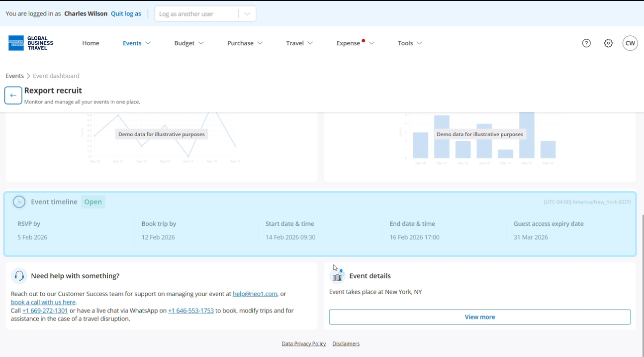Open the settings gear icon
644x357 pixels.
click(x=608, y=43)
